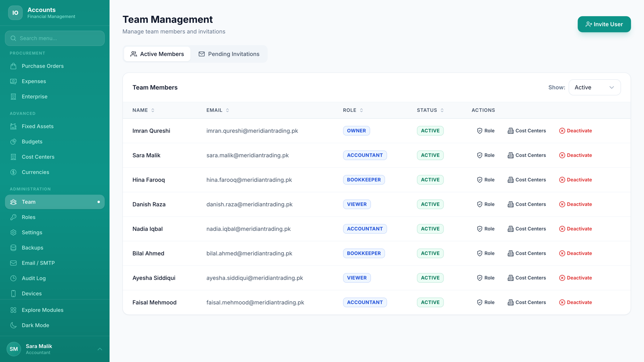Click the Audit Log clock icon
The height and width of the screenshot is (362, 644).
(x=13, y=278)
